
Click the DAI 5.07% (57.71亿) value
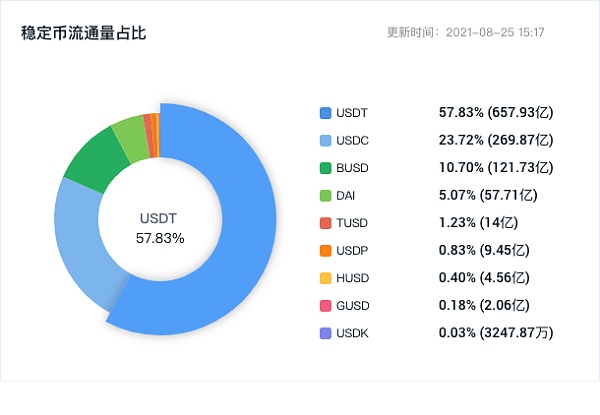[488, 195]
